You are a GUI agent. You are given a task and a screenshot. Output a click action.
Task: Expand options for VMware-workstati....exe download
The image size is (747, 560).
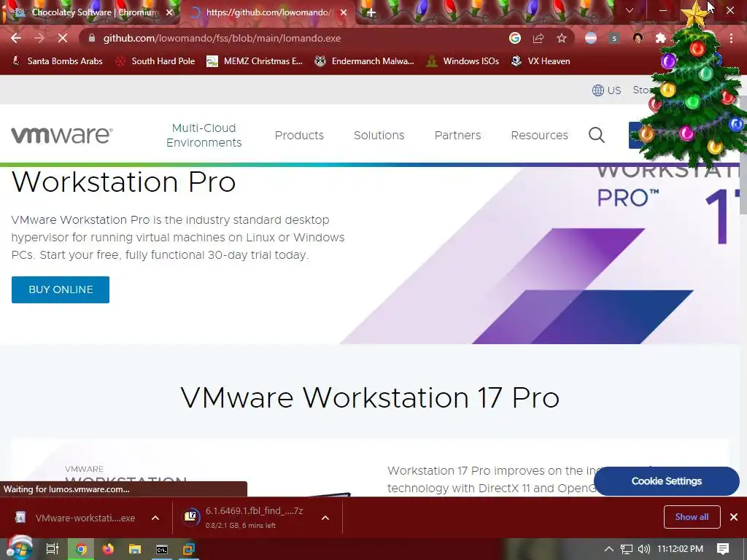point(155,518)
